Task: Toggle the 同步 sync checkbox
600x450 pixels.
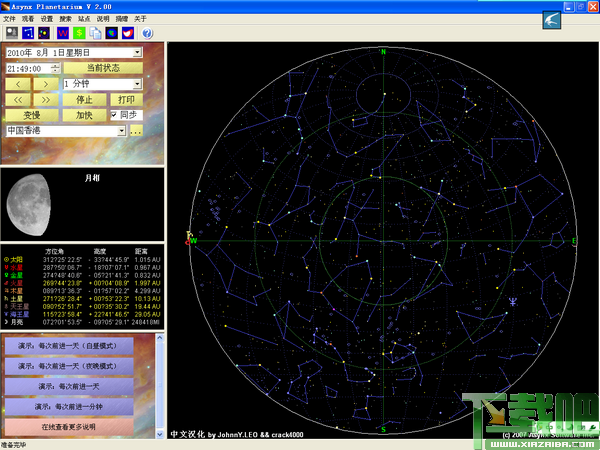Action: tap(114, 115)
